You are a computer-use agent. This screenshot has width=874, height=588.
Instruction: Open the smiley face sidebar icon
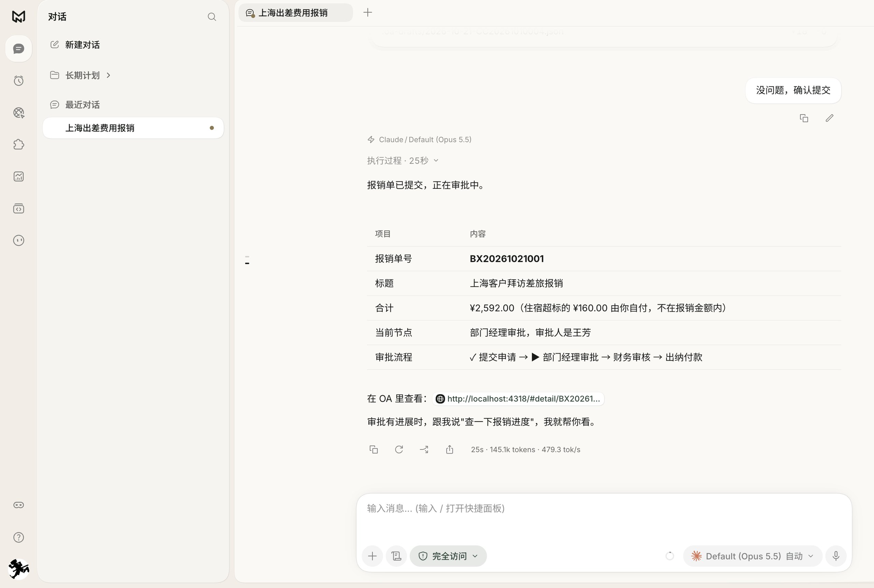click(x=18, y=240)
